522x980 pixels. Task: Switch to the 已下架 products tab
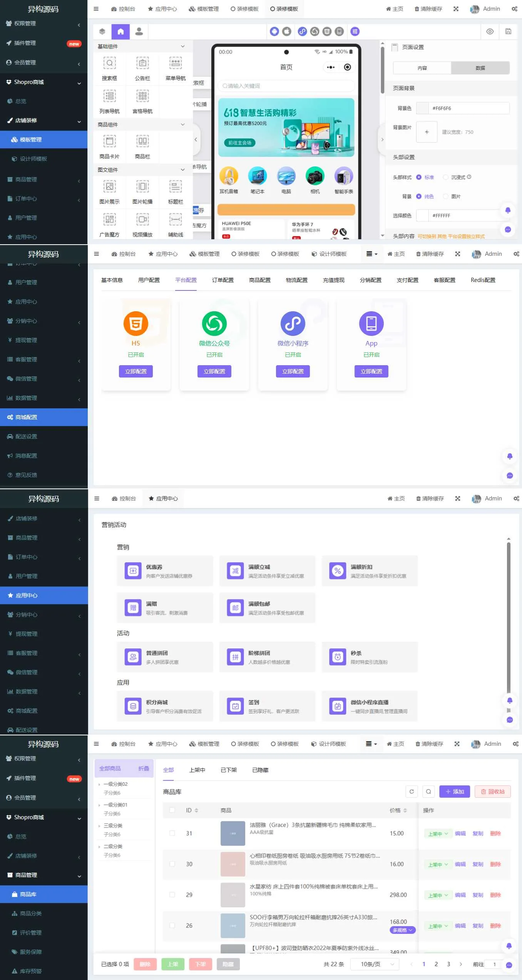(x=228, y=770)
